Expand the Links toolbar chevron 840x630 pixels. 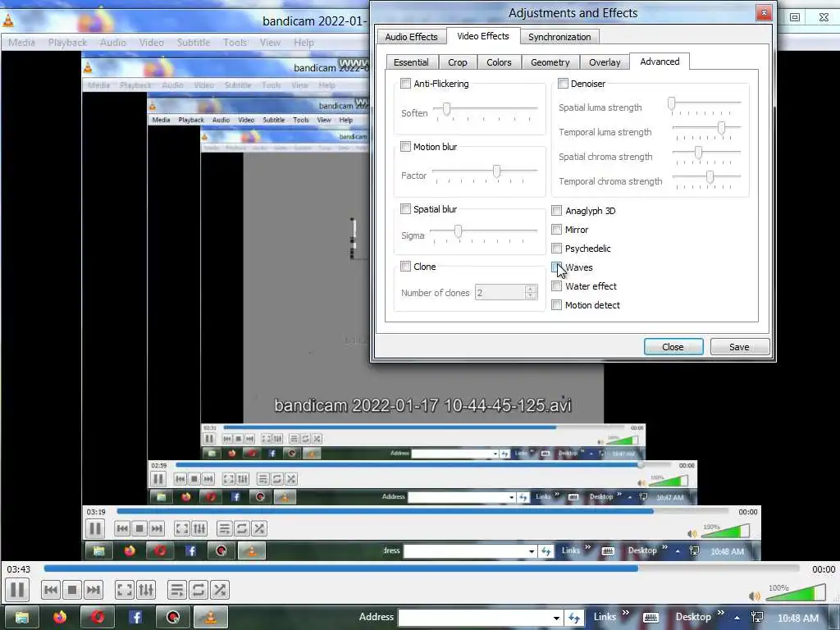(625, 613)
